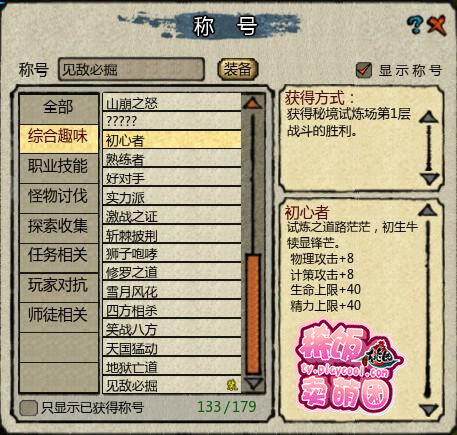Click up arrow in 获得方式 panel
Screen dimensions: 457x435
(x=429, y=117)
